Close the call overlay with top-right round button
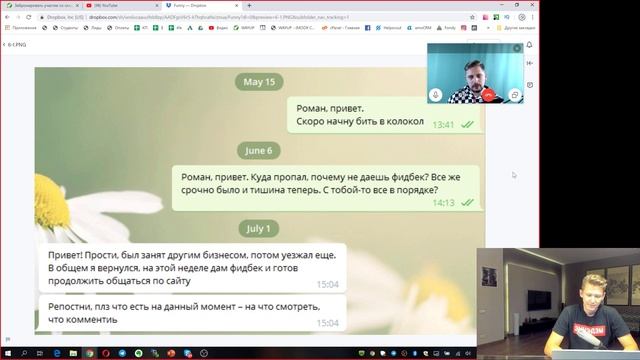640x360 pixels. (517, 48)
